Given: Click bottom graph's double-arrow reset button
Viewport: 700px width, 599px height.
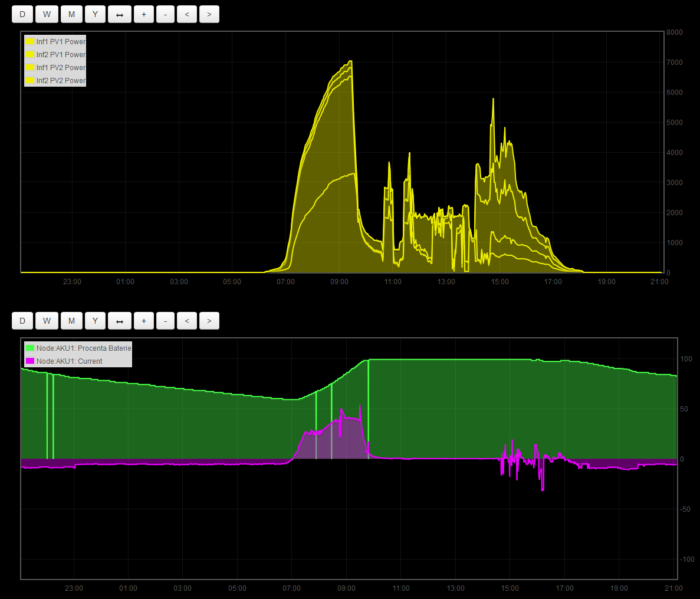Looking at the screenshot, I should pyautogui.click(x=120, y=321).
